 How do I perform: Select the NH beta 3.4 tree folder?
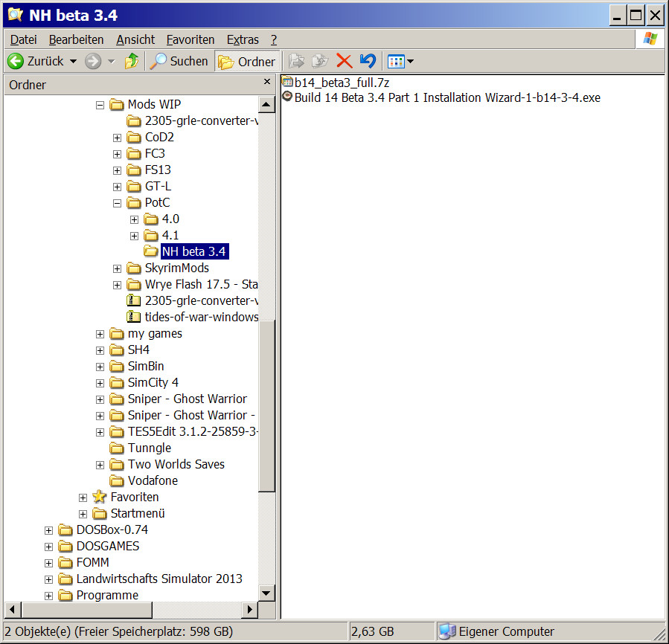coord(193,251)
